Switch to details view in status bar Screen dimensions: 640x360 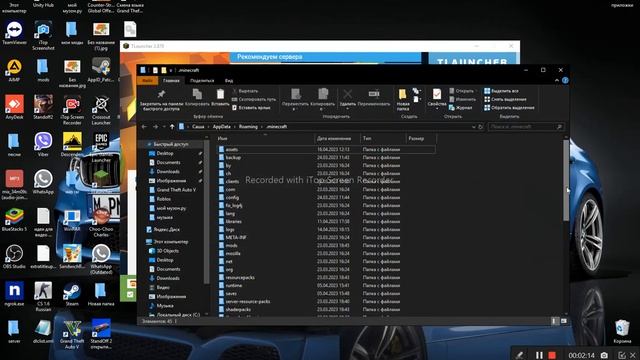(x=554, y=321)
